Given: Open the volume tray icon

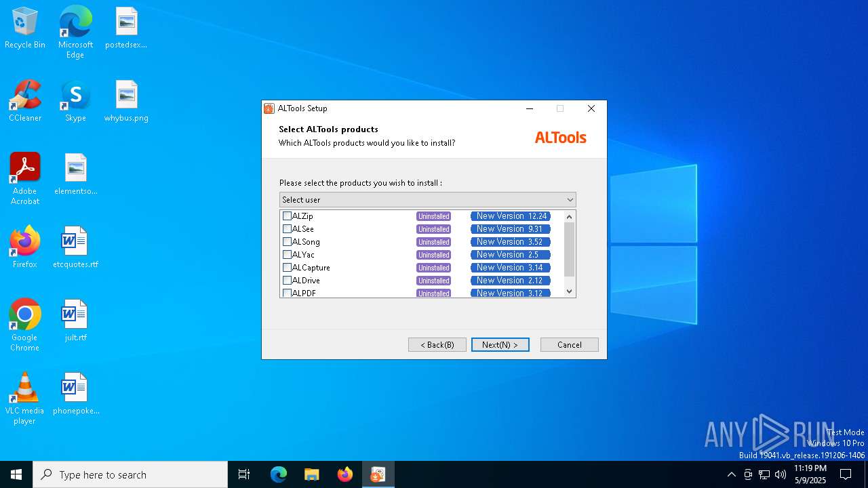Looking at the screenshot, I should click(x=781, y=474).
